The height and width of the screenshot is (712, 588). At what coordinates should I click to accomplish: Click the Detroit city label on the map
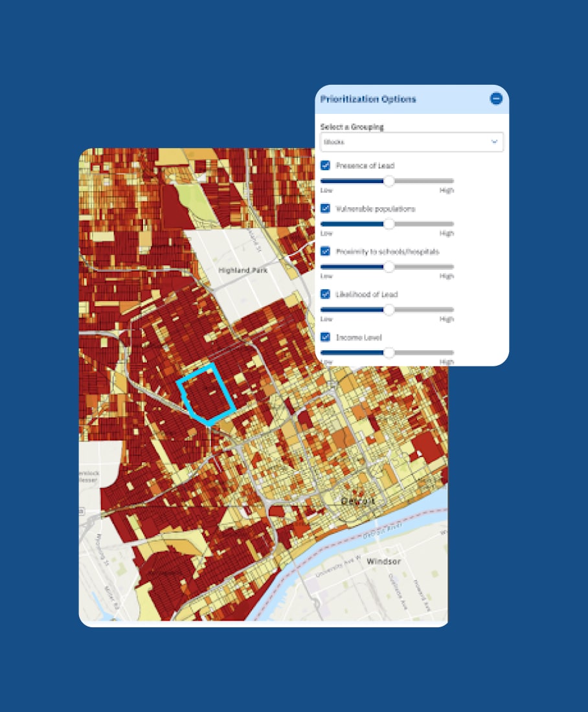click(x=358, y=502)
